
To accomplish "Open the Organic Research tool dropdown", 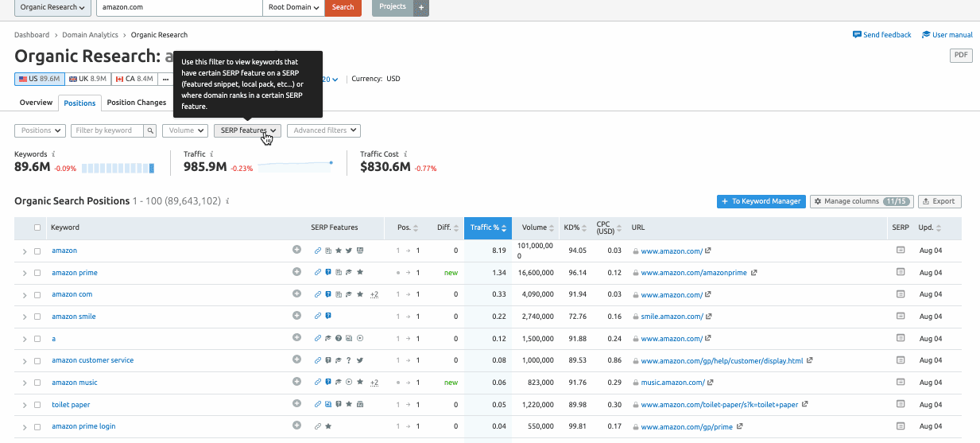I will tap(52, 7).
